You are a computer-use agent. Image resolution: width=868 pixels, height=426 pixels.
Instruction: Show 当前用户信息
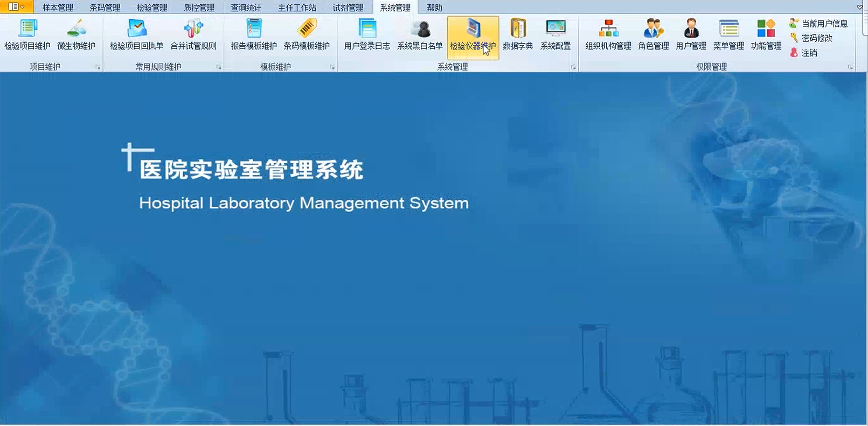819,24
